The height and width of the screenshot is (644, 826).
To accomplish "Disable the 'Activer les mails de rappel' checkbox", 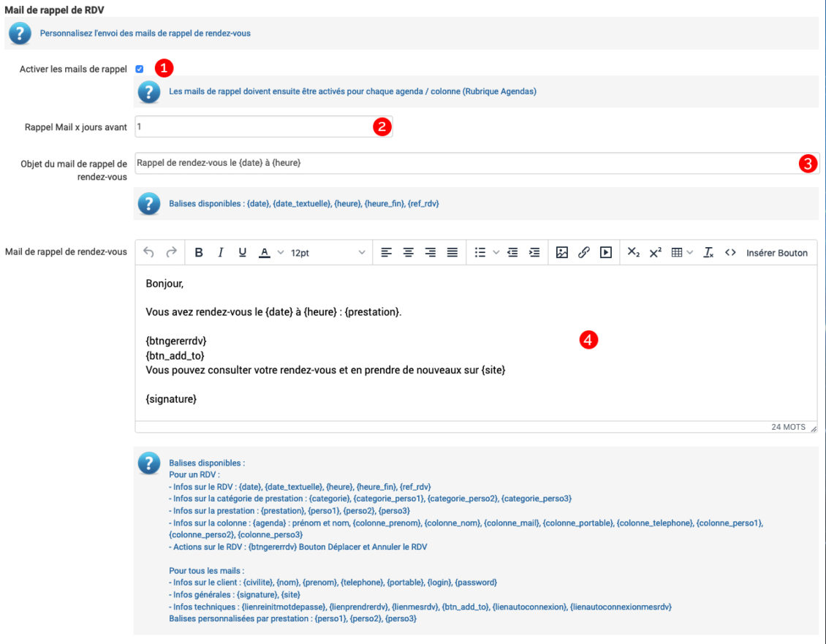I will pos(140,69).
